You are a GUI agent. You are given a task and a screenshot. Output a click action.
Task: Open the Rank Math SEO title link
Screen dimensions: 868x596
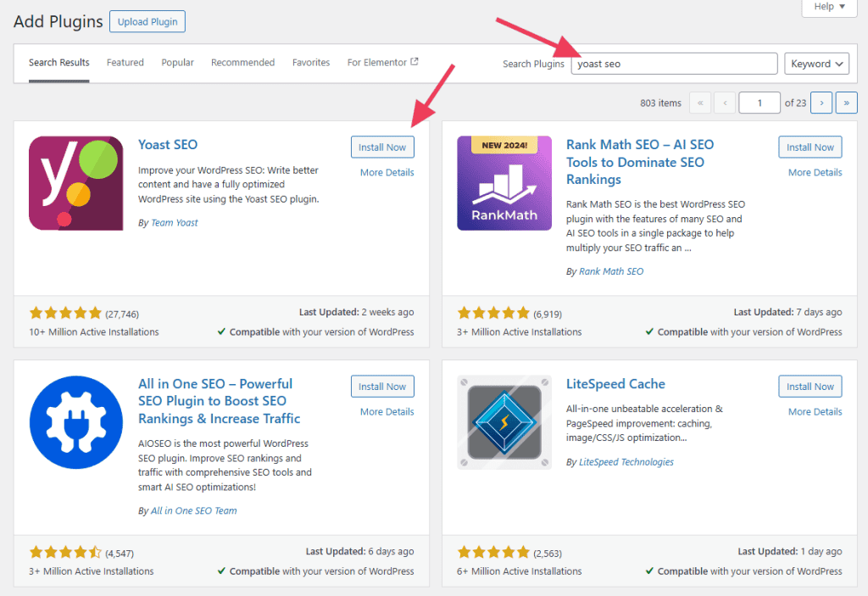pos(640,162)
